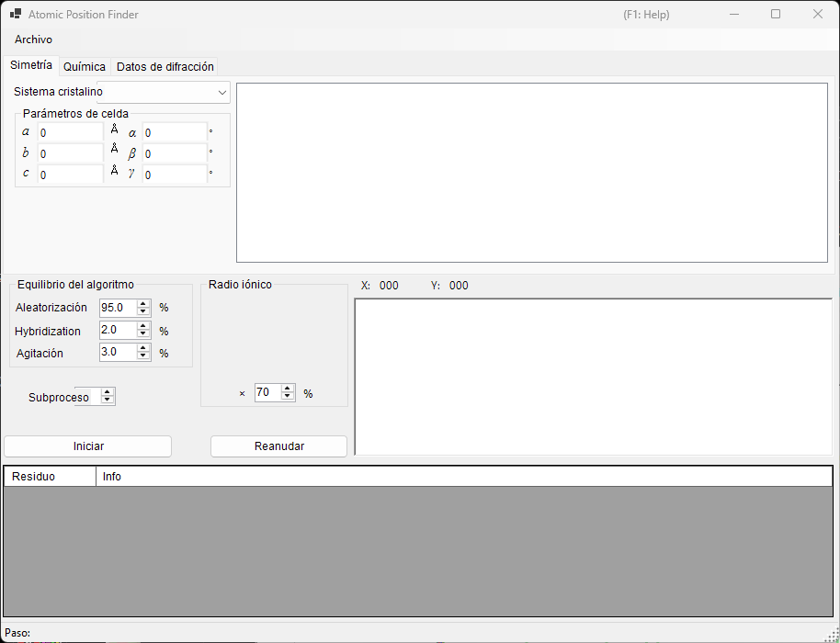Decrease the Aleatorización percentage with down arrow
Viewport: 840px width, 643px height.
[x=143, y=311]
